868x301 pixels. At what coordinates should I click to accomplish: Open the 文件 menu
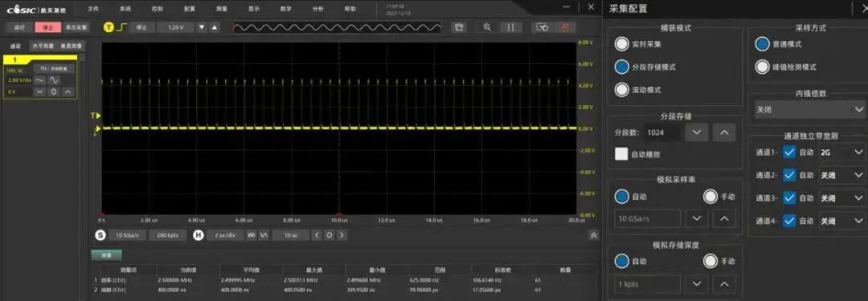pos(93,9)
